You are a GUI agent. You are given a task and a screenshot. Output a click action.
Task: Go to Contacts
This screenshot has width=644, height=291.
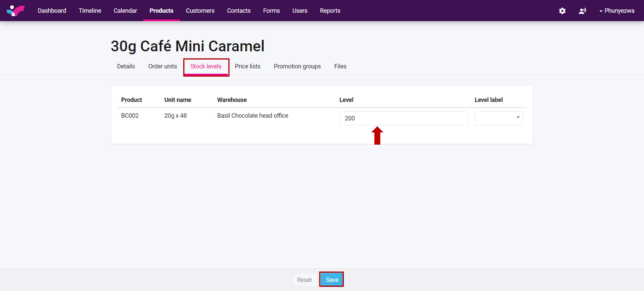239,11
